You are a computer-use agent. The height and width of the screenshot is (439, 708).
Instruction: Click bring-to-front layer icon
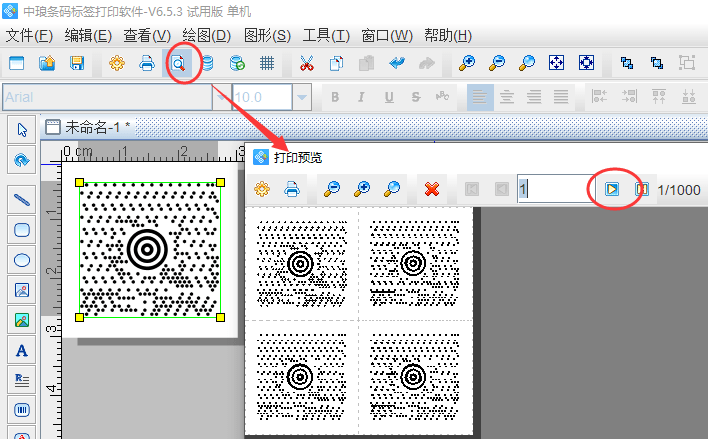[x=627, y=63]
